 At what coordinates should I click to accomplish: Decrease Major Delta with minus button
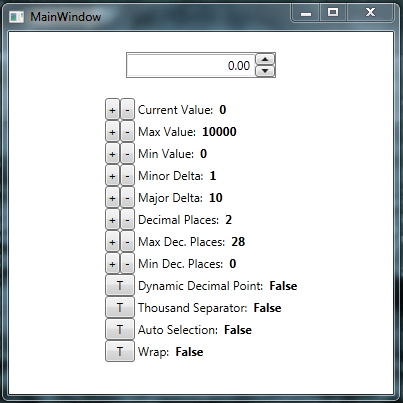(127, 197)
